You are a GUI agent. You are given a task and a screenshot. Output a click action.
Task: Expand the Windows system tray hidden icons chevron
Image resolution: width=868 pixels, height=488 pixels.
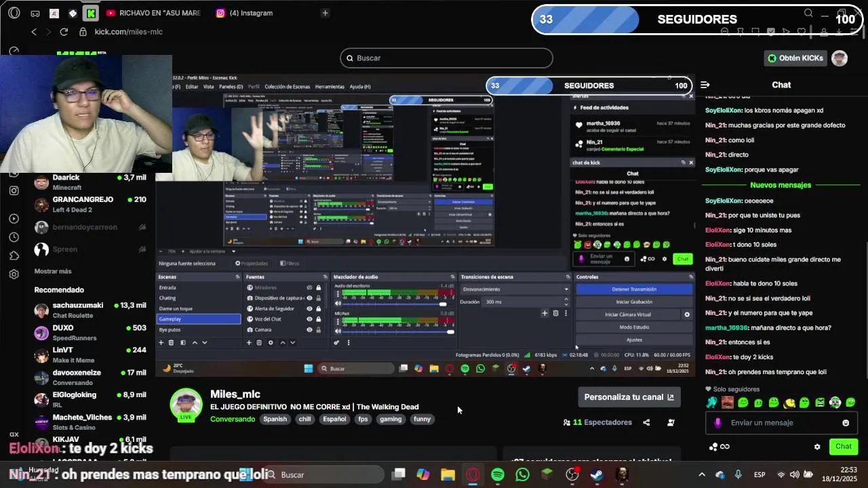(702, 475)
